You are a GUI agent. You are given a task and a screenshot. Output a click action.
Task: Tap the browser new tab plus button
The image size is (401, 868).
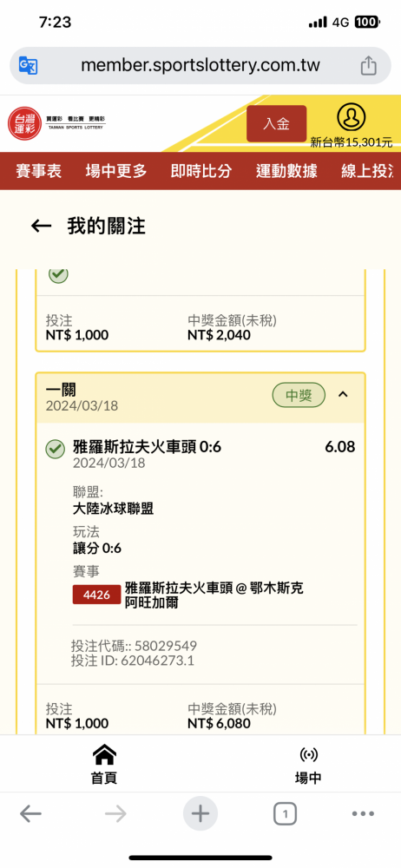click(x=200, y=814)
